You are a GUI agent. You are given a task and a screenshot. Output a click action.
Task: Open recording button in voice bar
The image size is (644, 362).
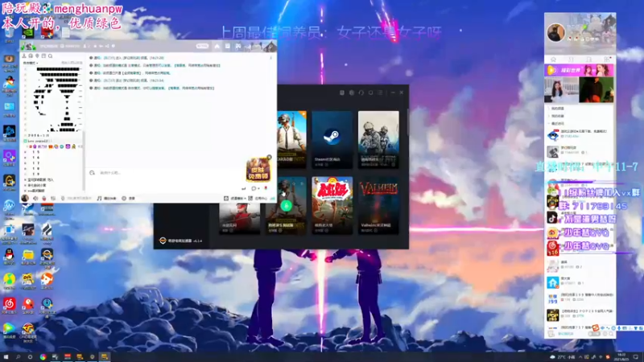point(128,198)
